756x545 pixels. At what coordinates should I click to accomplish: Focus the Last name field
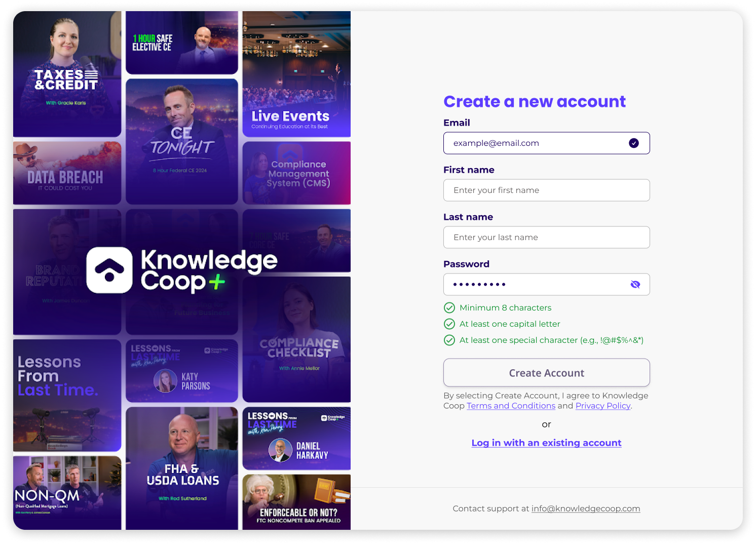coord(546,238)
